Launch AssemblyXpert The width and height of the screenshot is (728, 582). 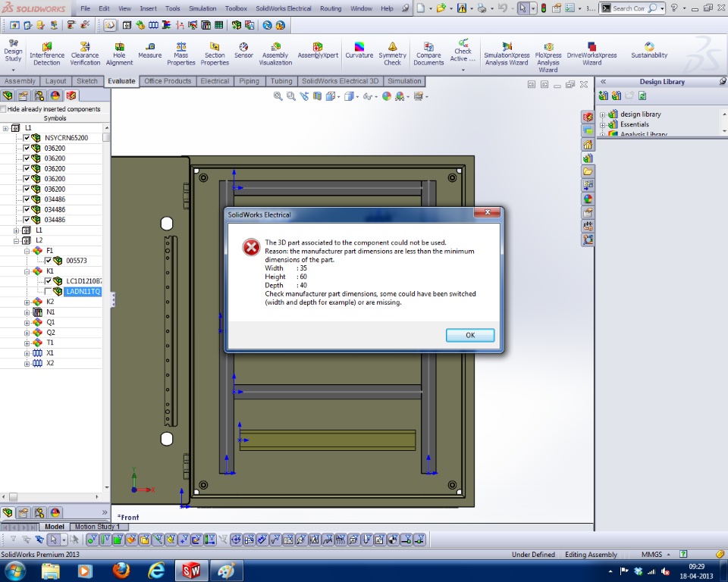pos(318,50)
